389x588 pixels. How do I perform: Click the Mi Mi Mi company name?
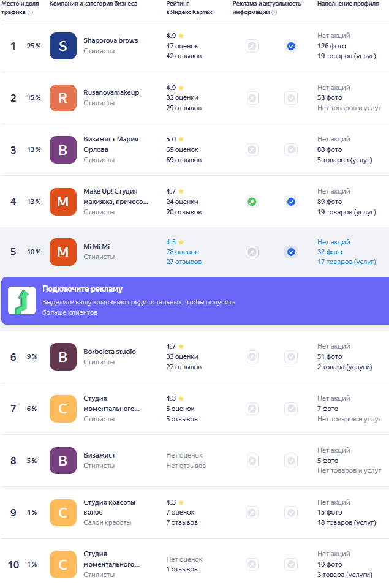[x=96, y=247]
